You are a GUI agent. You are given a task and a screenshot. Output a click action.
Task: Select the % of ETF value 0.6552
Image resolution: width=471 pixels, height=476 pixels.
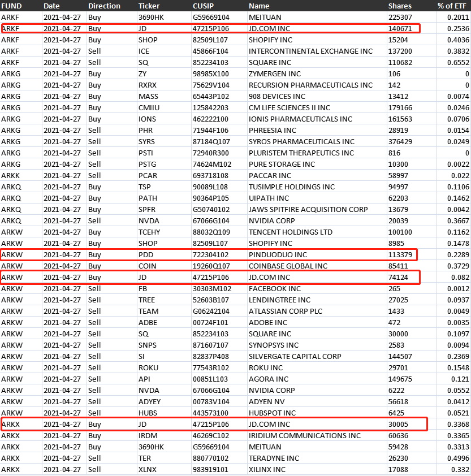pos(458,63)
